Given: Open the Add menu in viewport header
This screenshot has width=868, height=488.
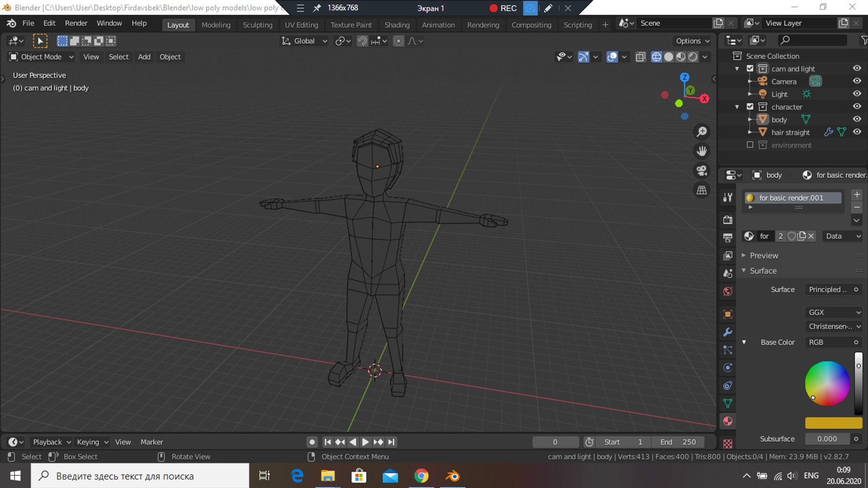Looking at the screenshot, I should coord(144,57).
